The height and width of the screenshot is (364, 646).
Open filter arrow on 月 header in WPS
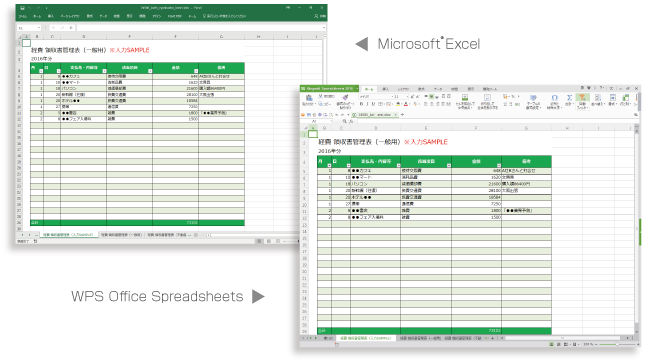tap(329, 166)
